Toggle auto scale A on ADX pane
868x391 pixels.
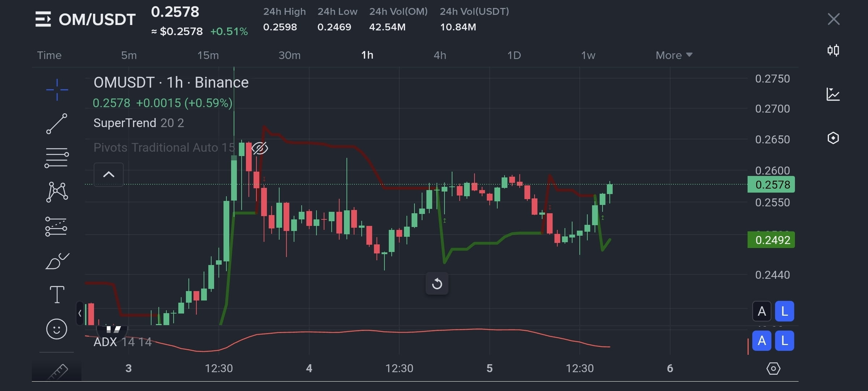762,341
